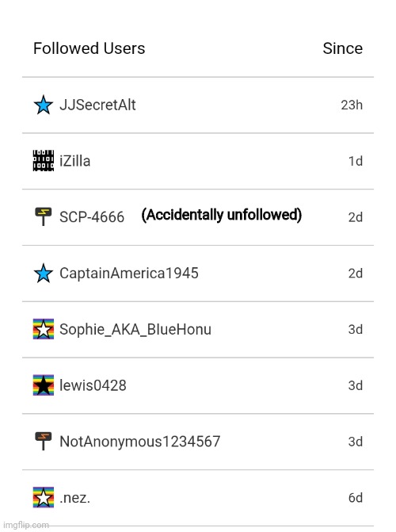Open the .nez. user profile
Image resolution: width=396 pixels, height=532 pixels.
pyautogui.click(x=75, y=498)
